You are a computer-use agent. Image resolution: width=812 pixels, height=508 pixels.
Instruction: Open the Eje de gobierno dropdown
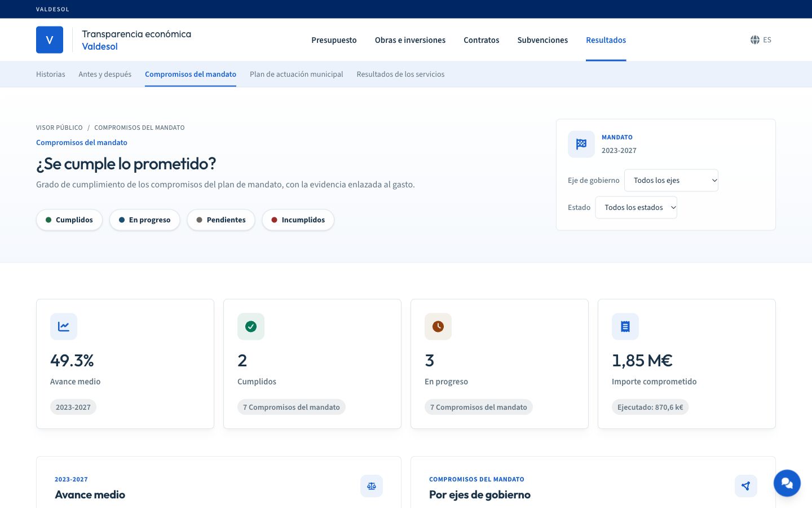click(x=671, y=181)
